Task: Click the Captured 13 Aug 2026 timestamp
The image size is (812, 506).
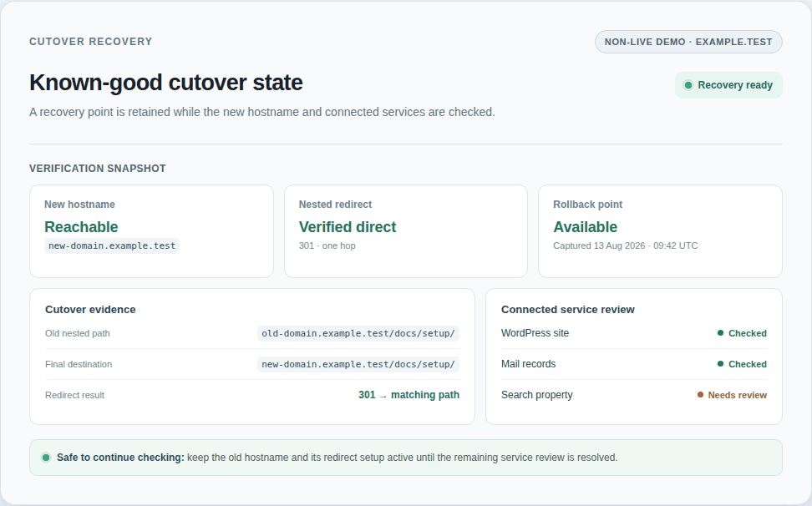Action: (626, 245)
